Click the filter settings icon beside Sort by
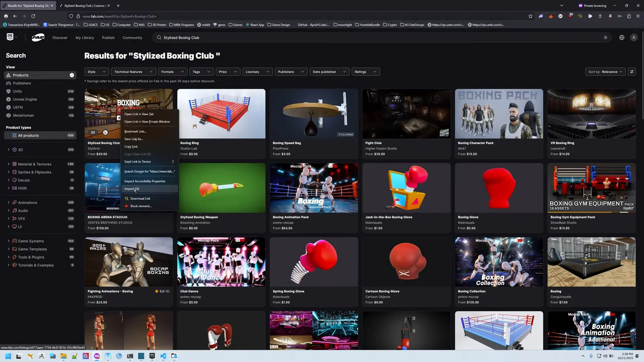 (x=632, y=72)
